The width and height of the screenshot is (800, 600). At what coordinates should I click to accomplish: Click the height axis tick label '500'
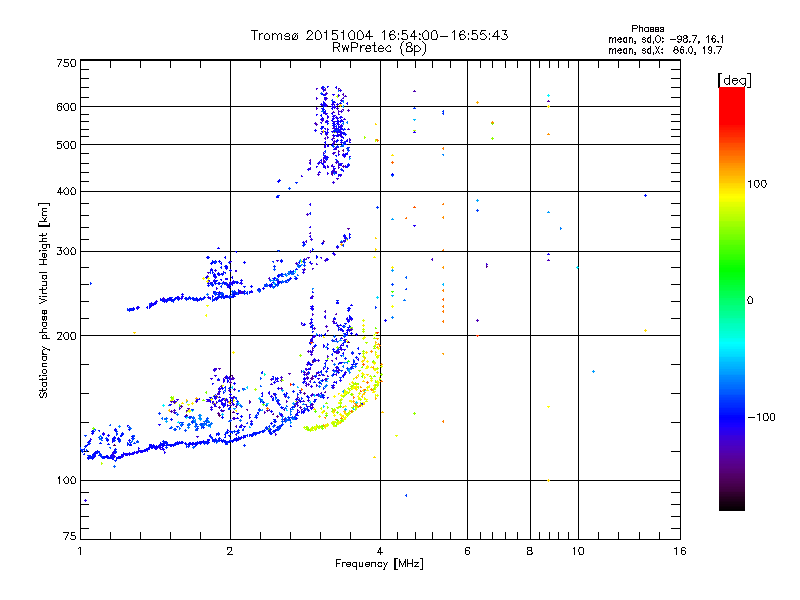point(66,144)
